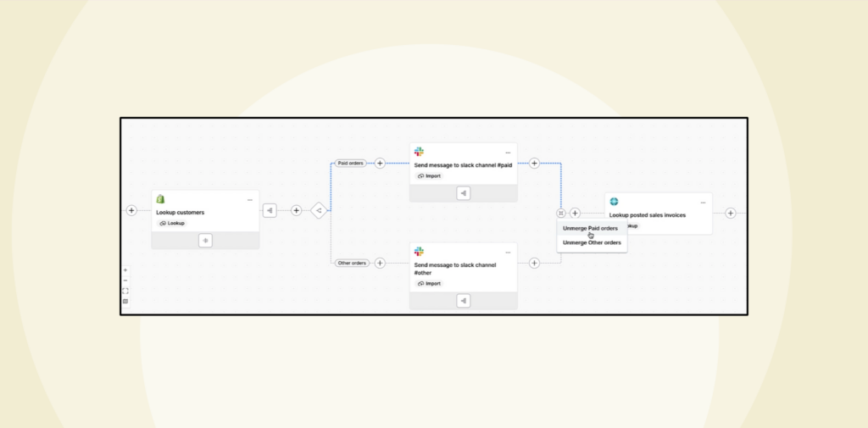Click Slack icon on #paid message step
868x428 pixels.
click(x=419, y=152)
